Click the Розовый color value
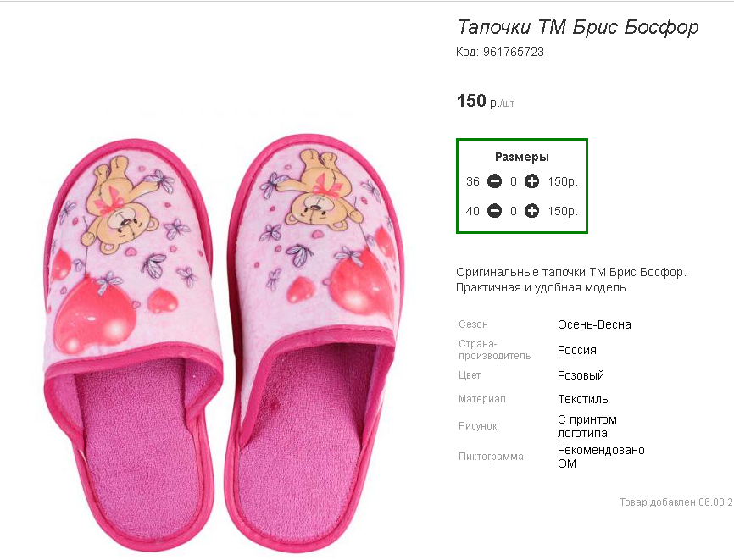This screenshot has width=734, height=560. [x=581, y=375]
